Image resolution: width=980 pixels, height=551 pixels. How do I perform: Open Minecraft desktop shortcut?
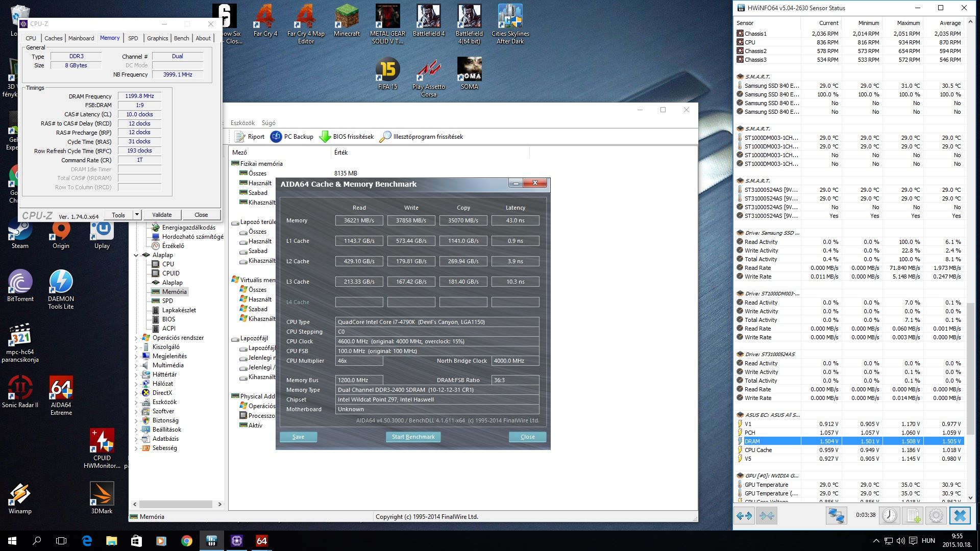(x=347, y=21)
